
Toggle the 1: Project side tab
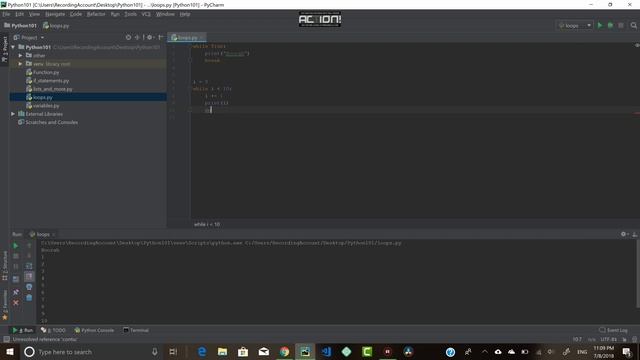point(4,49)
